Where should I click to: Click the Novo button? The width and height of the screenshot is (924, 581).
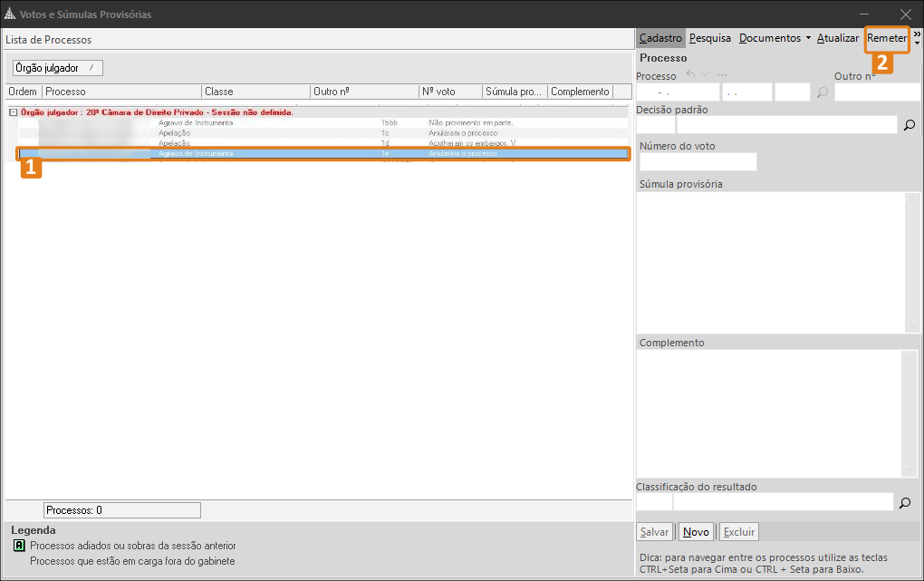point(696,532)
